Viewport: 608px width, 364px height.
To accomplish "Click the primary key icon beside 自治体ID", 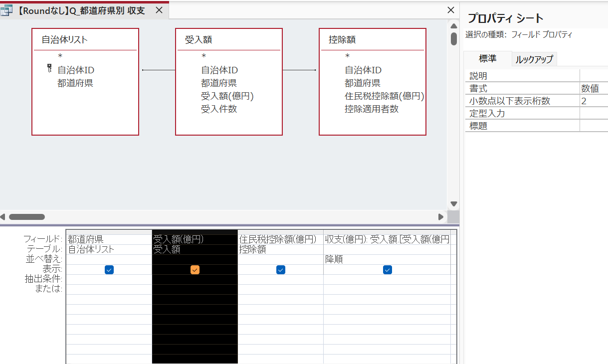I will click(49, 69).
